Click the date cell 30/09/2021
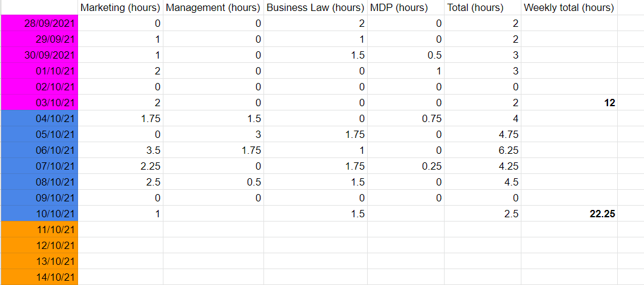The width and height of the screenshot is (644, 285). pos(39,55)
